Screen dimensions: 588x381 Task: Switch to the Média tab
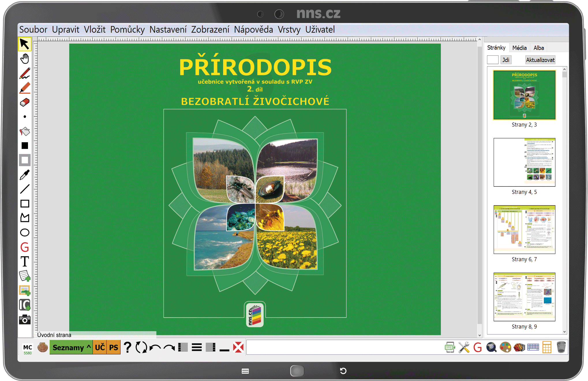click(x=519, y=48)
